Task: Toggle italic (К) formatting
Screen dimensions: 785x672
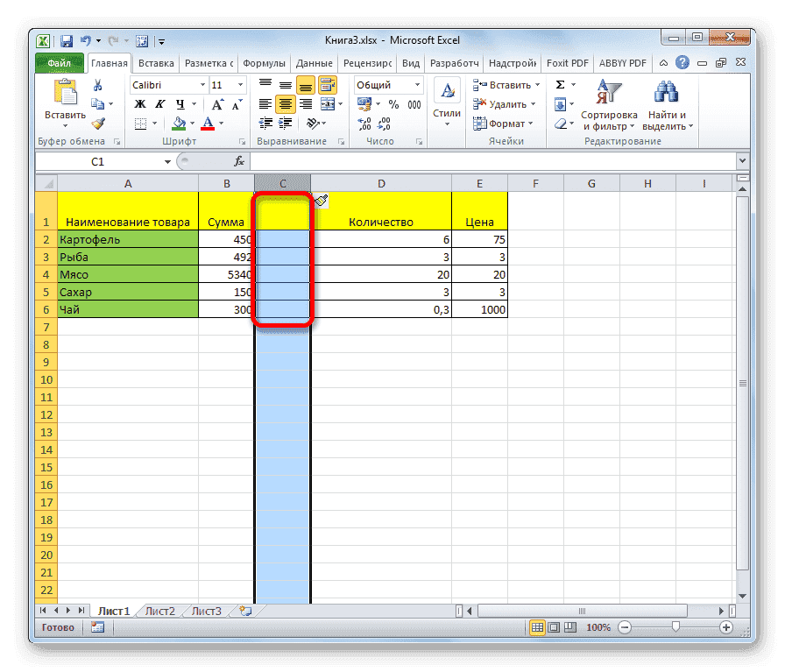Action: click(x=160, y=103)
